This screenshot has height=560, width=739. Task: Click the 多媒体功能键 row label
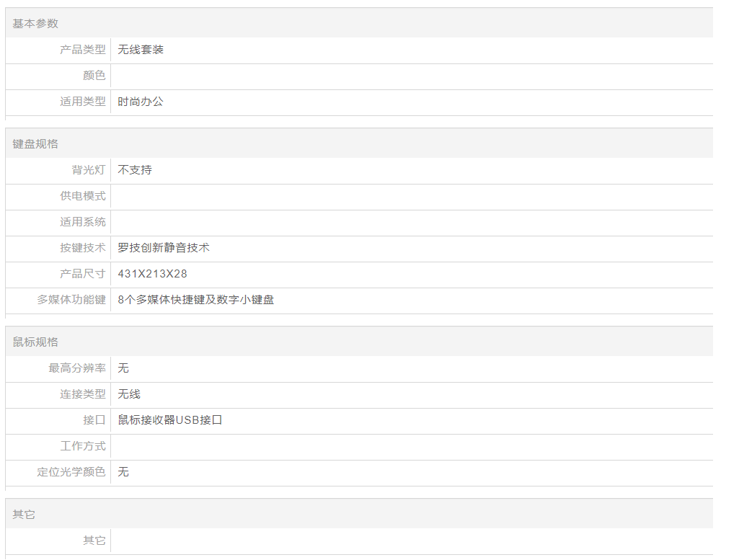point(71,300)
